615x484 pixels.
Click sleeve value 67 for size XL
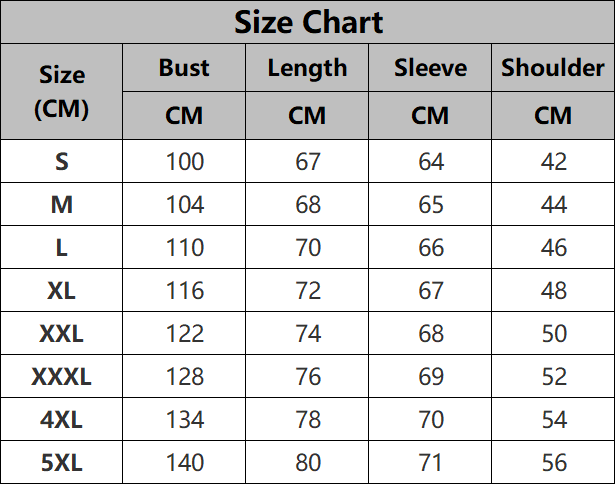[x=430, y=291]
